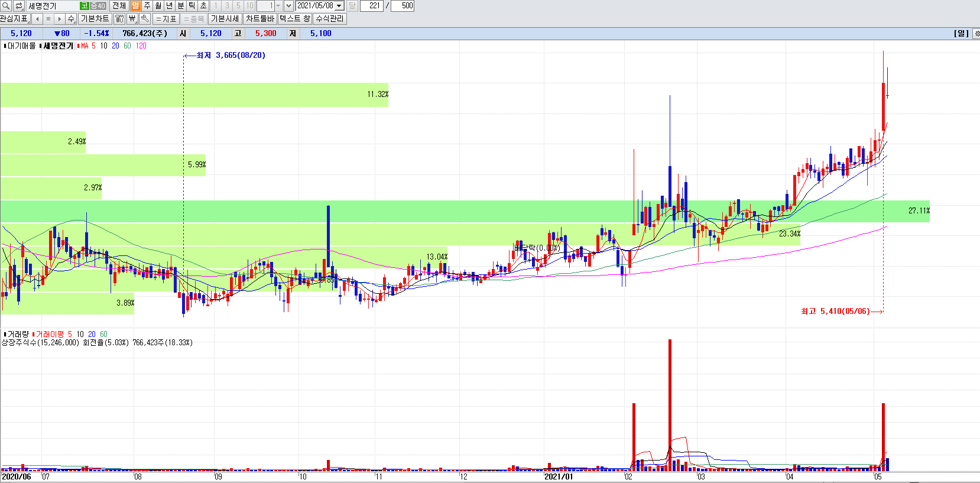Click the 2021/01 date axis label
This screenshot has height=483, width=980.
click(559, 476)
